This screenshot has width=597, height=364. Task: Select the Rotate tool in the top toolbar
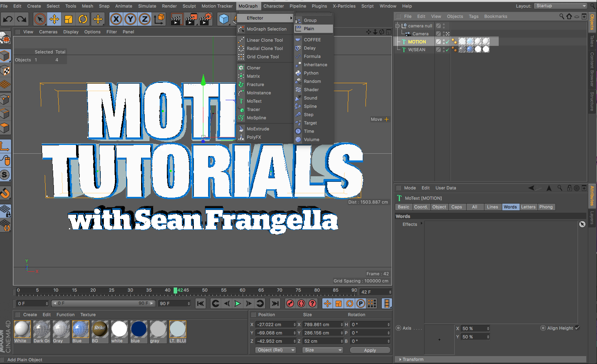tap(83, 19)
